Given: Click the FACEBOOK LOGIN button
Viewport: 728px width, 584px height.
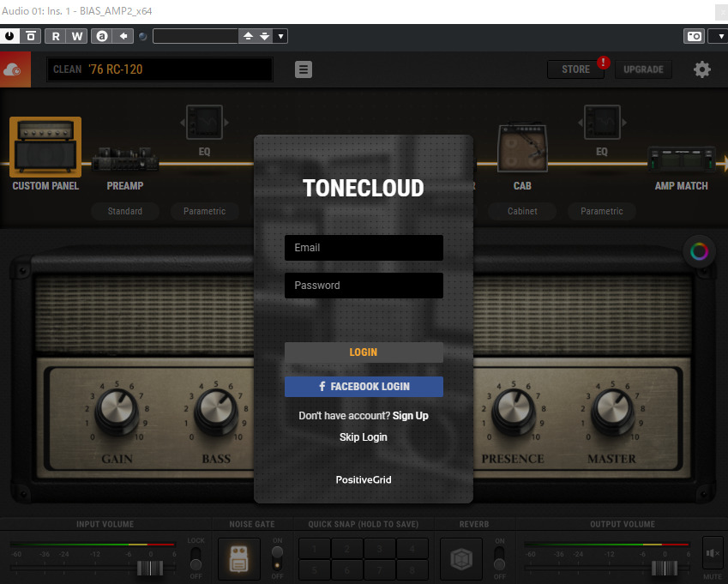Looking at the screenshot, I should tap(364, 387).
